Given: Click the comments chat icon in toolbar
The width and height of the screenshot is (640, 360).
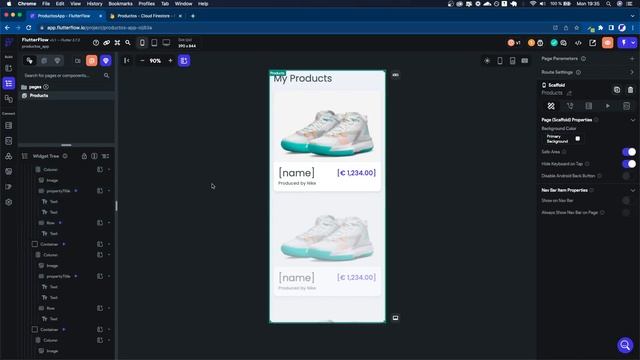Looking at the screenshot, I should (563, 43).
